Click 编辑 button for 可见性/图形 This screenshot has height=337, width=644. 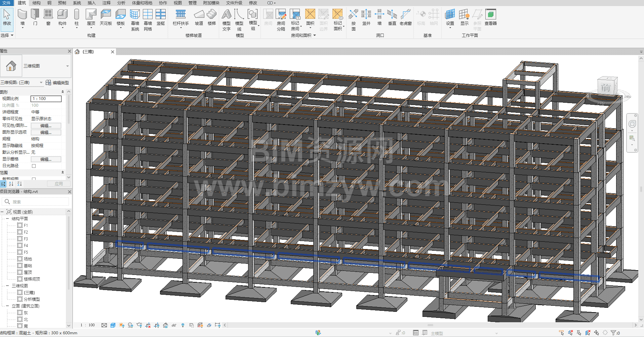tap(46, 126)
